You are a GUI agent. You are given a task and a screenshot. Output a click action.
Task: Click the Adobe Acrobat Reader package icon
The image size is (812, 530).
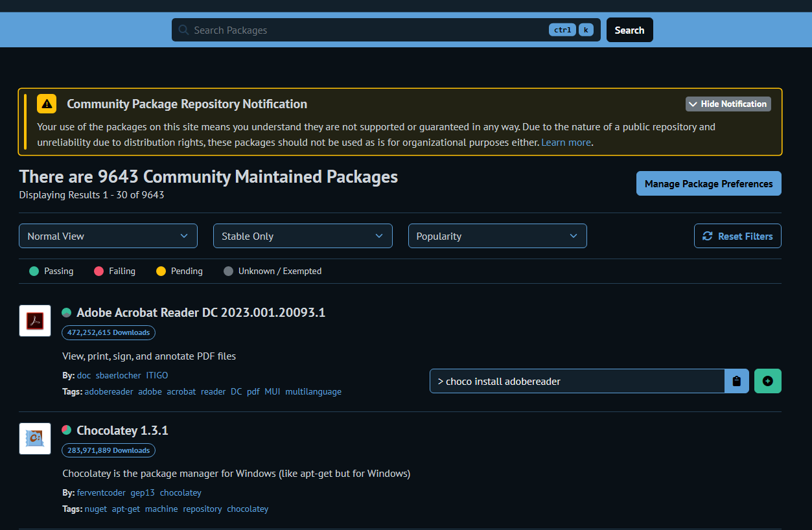34,321
